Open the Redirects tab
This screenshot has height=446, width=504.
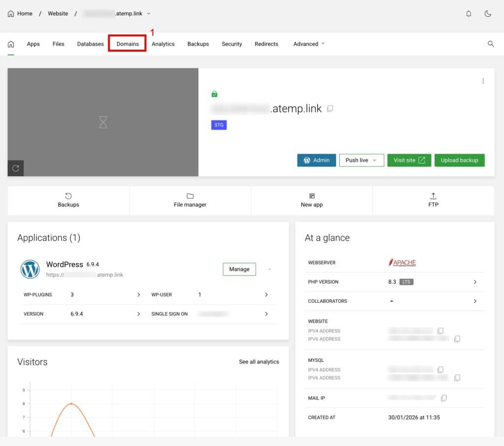tap(266, 44)
